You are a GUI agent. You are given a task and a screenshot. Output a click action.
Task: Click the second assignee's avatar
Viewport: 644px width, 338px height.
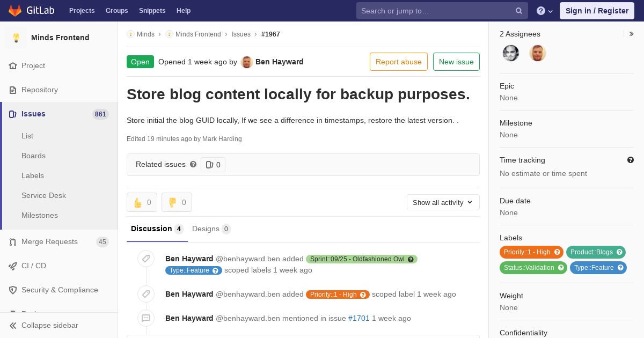coord(538,53)
